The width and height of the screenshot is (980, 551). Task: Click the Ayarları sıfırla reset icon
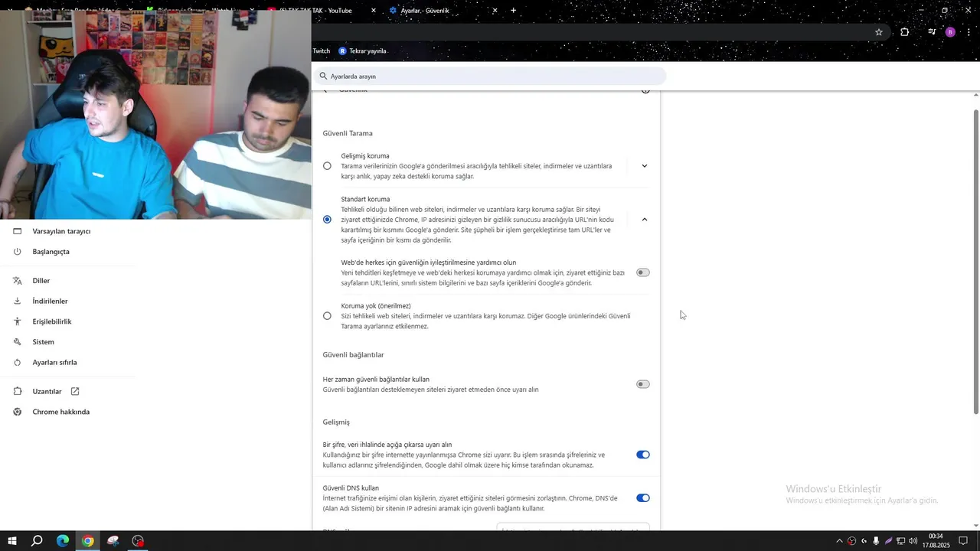coord(17,363)
